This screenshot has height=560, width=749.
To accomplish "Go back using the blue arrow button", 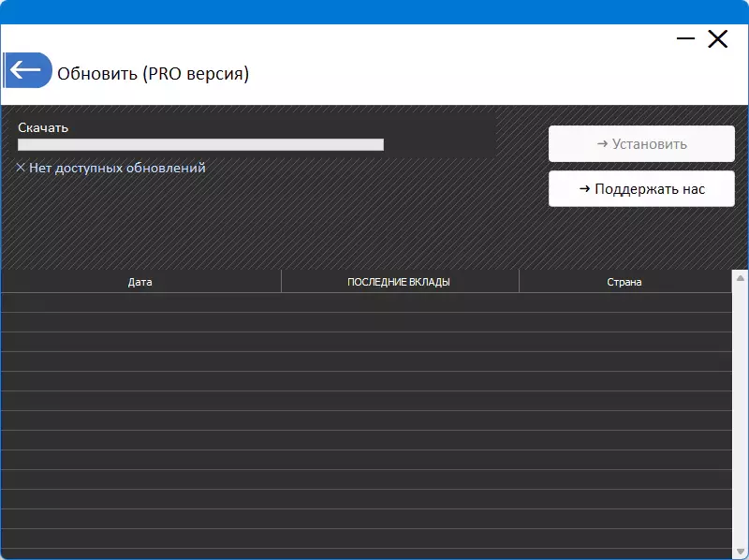I will coord(27,70).
